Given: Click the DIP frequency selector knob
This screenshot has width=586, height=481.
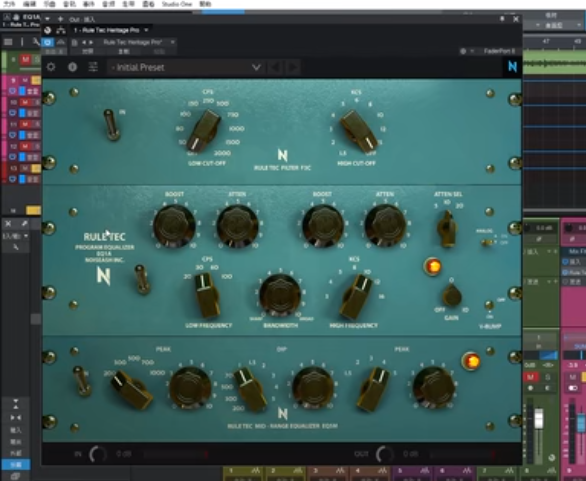Looking at the screenshot, I should coord(250,390).
